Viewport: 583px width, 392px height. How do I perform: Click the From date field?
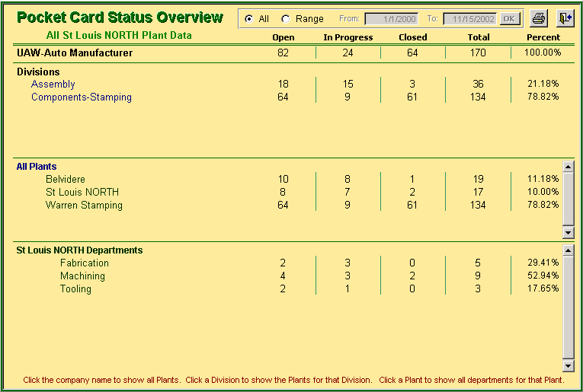[391, 18]
